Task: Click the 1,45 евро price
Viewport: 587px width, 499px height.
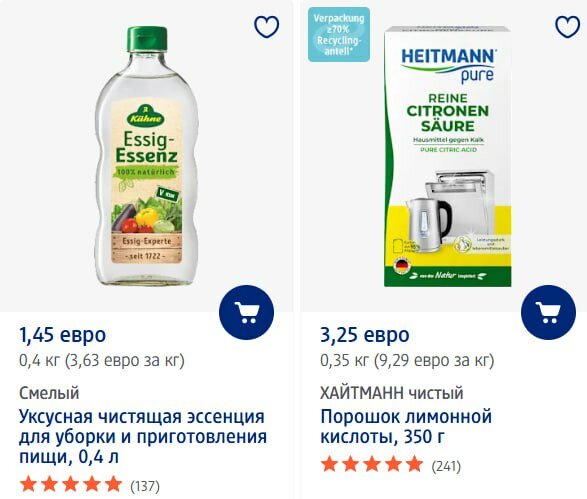Action: click(63, 334)
